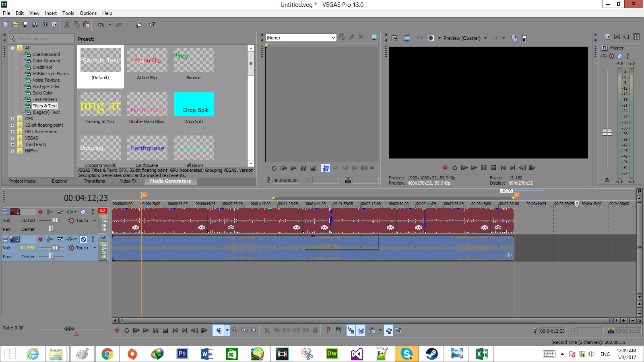Image resolution: width=644 pixels, height=362 pixels.
Task: Mute the Master bus output
Action: (x=620, y=56)
